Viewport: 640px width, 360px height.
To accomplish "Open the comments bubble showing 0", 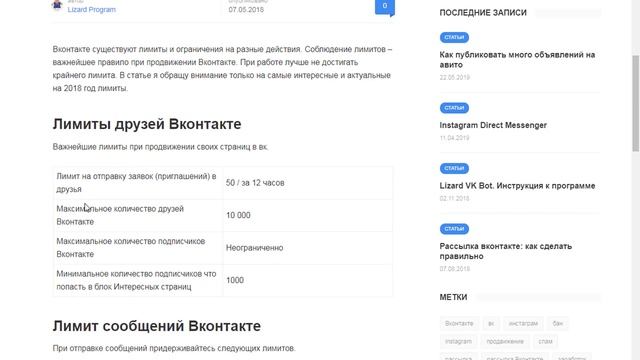I will pos(384,7).
